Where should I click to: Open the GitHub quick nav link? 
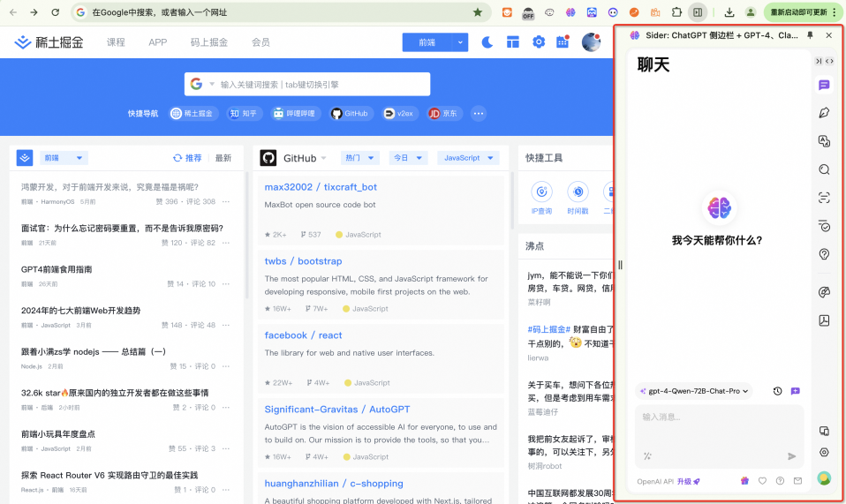point(351,114)
